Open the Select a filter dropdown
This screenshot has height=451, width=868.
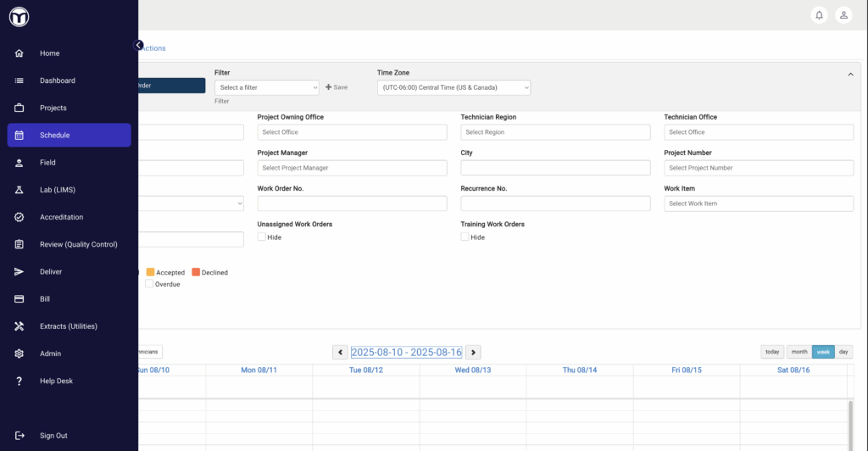click(267, 87)
